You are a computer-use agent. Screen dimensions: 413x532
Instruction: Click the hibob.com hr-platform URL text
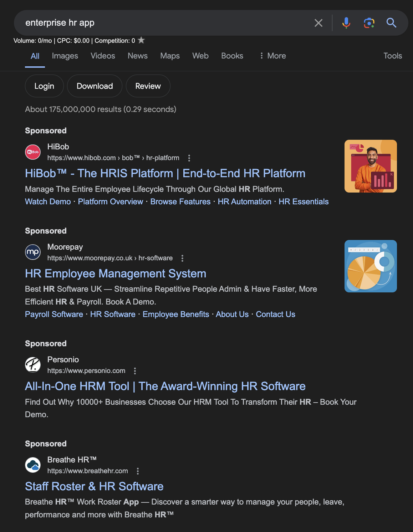pos(113,158)
